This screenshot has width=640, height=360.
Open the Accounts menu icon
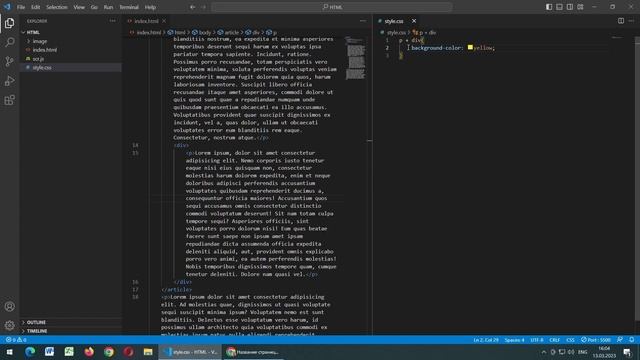coord(9,306)
